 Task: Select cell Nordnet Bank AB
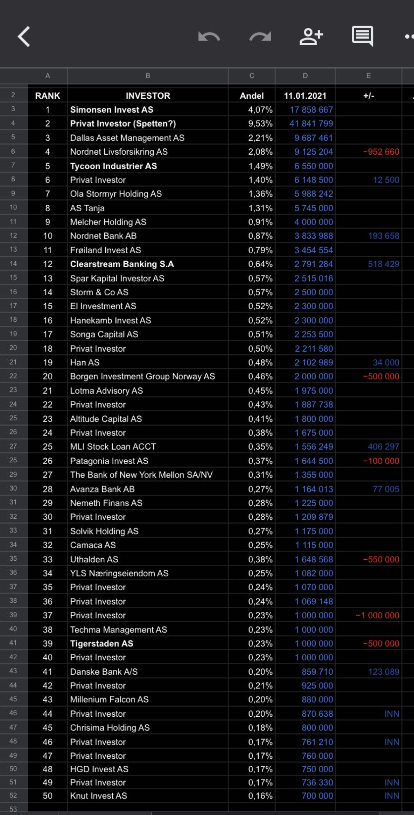click(148, 236)
